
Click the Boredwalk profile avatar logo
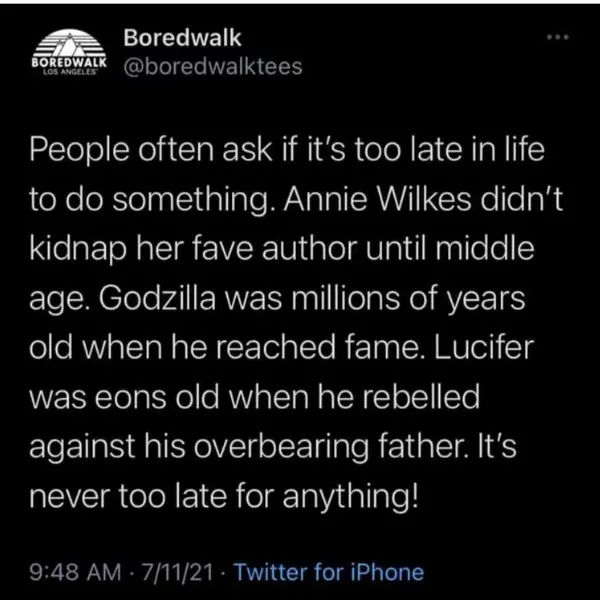tap(70, 52)
